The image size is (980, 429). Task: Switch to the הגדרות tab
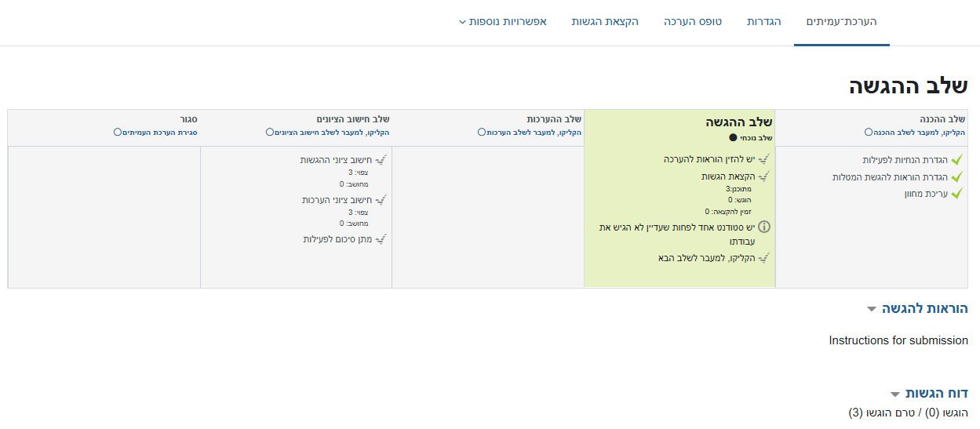click(763, 21)
